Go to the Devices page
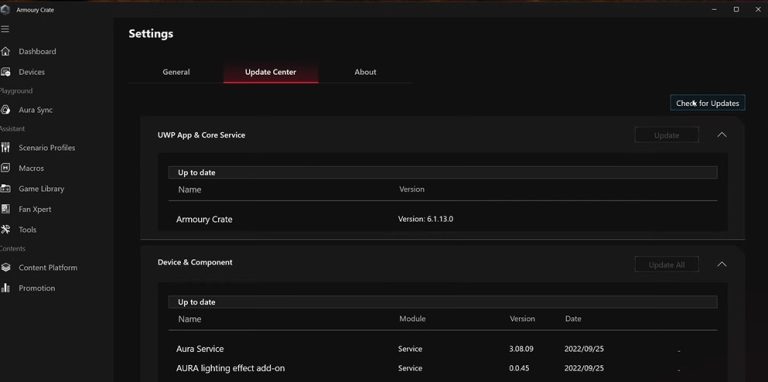Viewport: 768px width, 382px height. point(31,72)
